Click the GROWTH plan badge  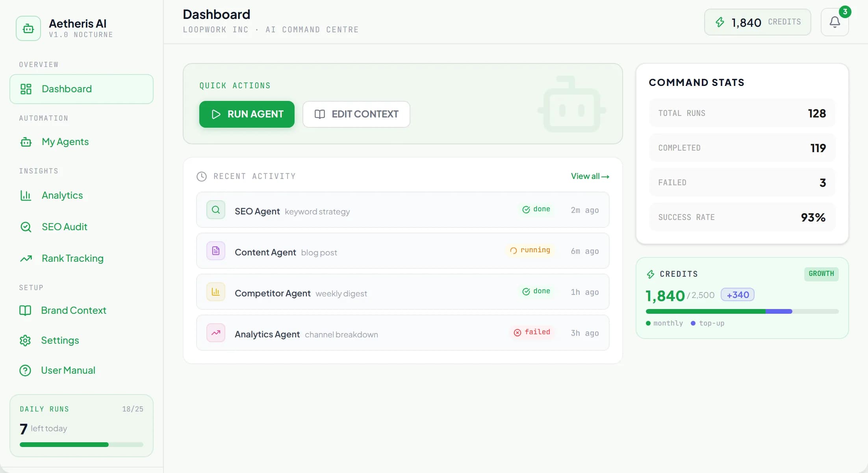point(822,274)
